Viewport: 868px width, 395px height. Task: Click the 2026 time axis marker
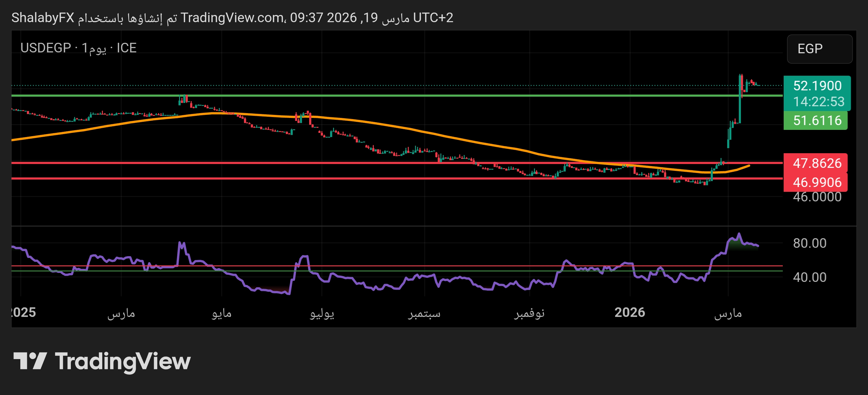pos(629,312)
